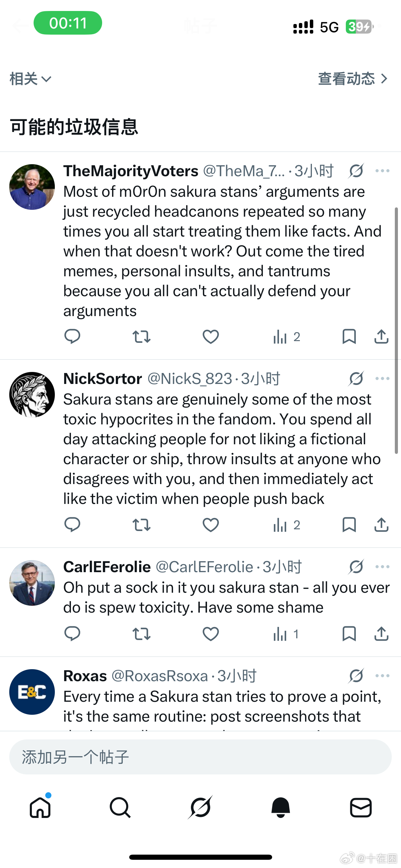Open messages envelope in bottom bar
Screen dimensions: 401x868
click(361, 807)
